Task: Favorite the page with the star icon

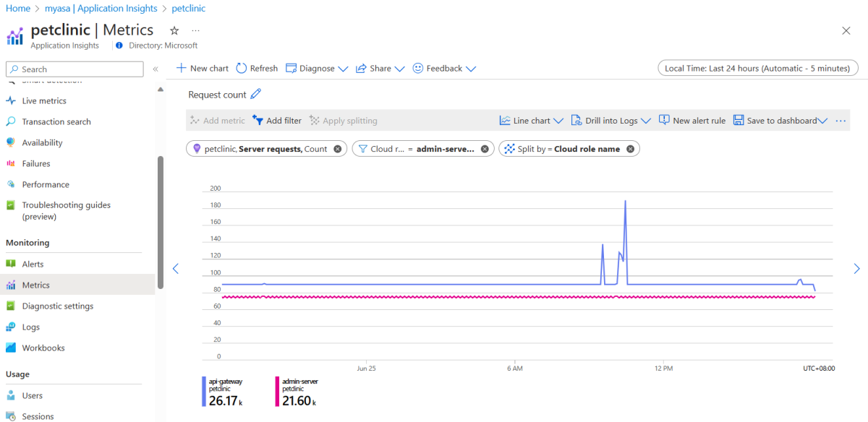Action: (174, 30)
